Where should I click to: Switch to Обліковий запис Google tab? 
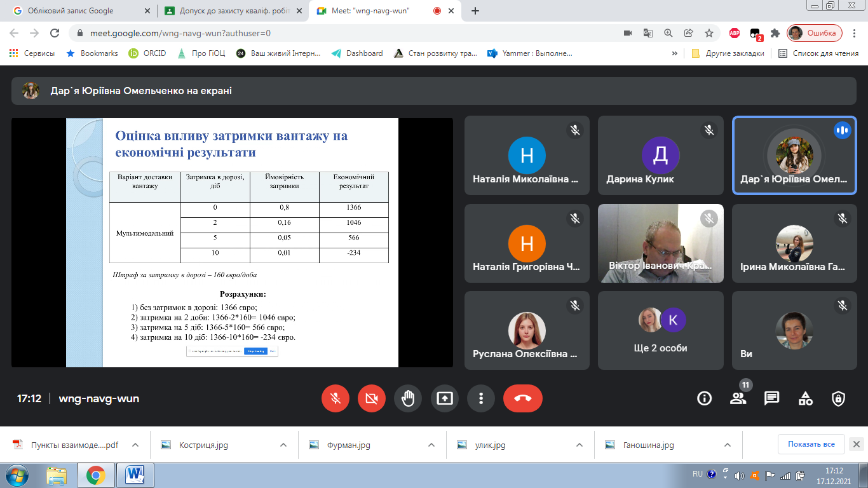point(70,11)
